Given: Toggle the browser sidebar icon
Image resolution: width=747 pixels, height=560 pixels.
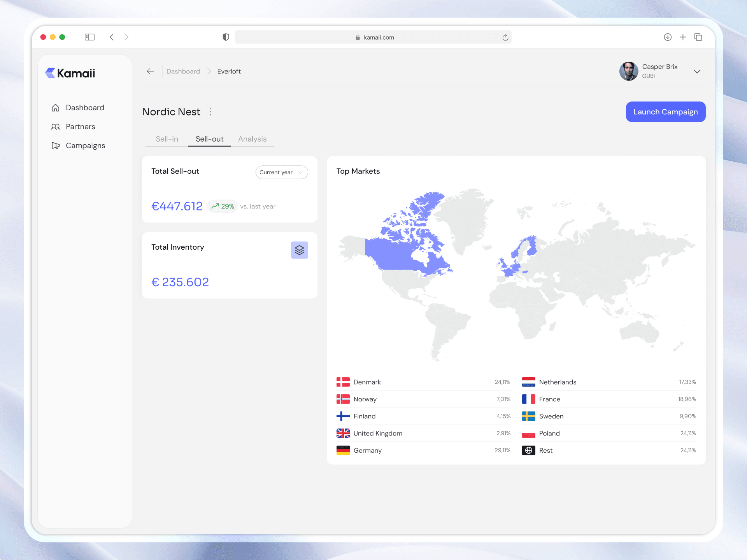Looking at the screenshot, I should click(89, 37).
